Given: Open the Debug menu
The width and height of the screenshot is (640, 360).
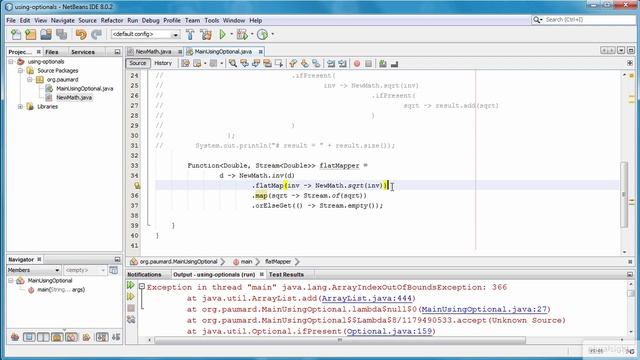Looking at the screenshot, I should (x=151, y=20).
